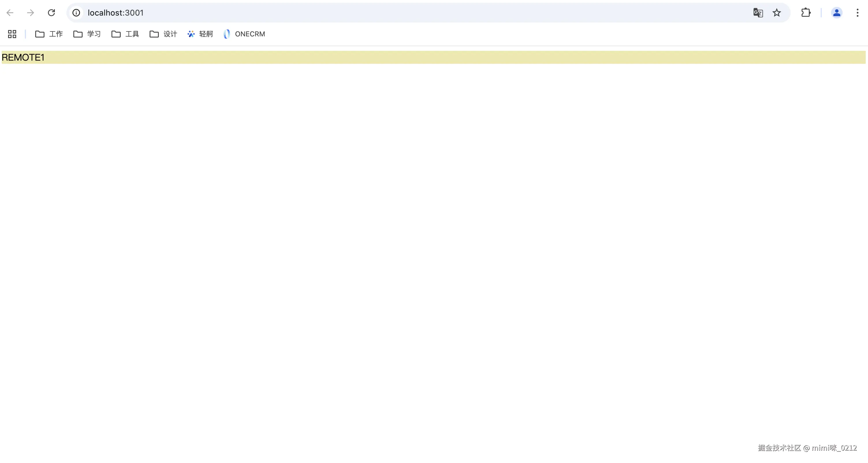
Task: Bookmark this page with the star
Action: (x=777, y=13)
